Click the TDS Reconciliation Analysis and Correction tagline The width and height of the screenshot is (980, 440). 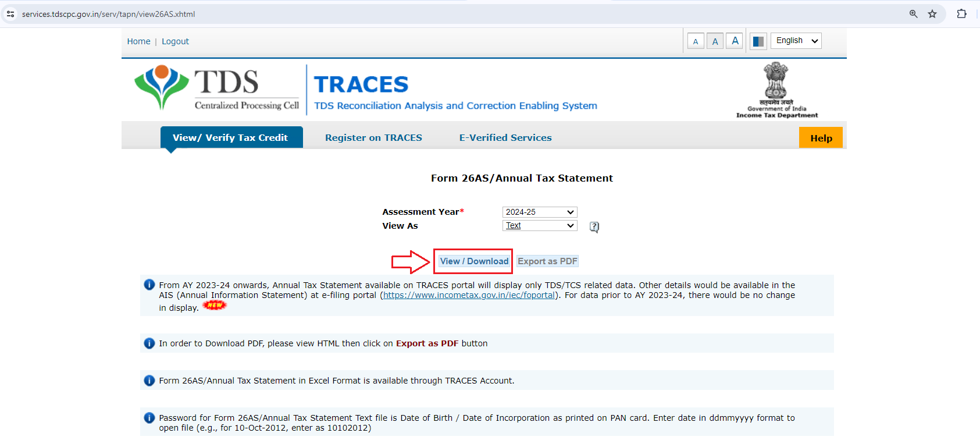(x=455, y=105)
